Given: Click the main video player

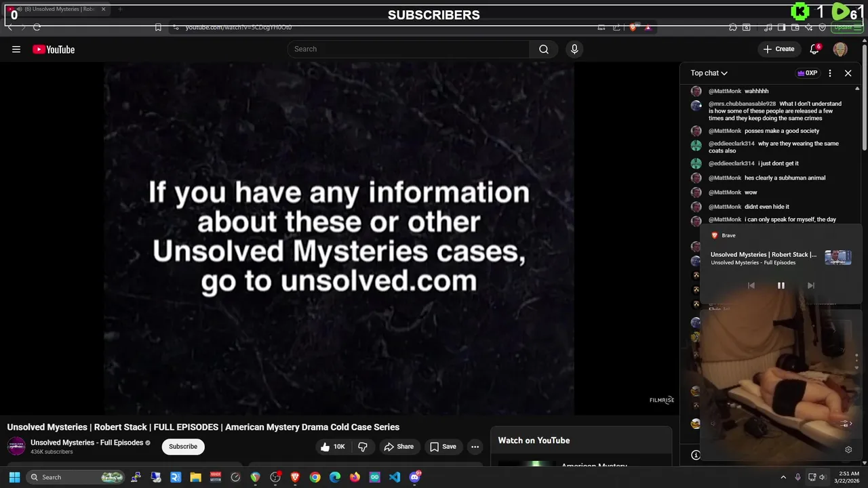Looking at the screenshot, I should 339,239.
